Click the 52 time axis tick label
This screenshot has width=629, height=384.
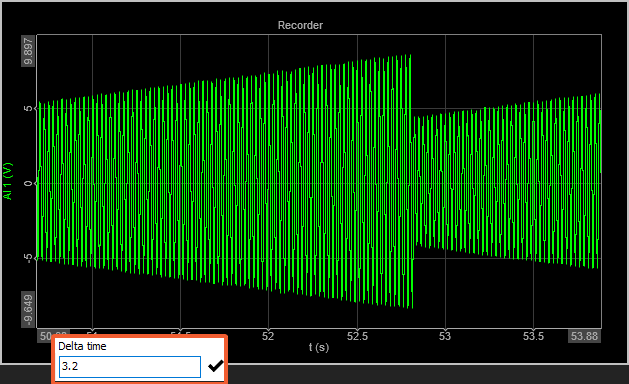pyautogui.click(x=268, y=336)
